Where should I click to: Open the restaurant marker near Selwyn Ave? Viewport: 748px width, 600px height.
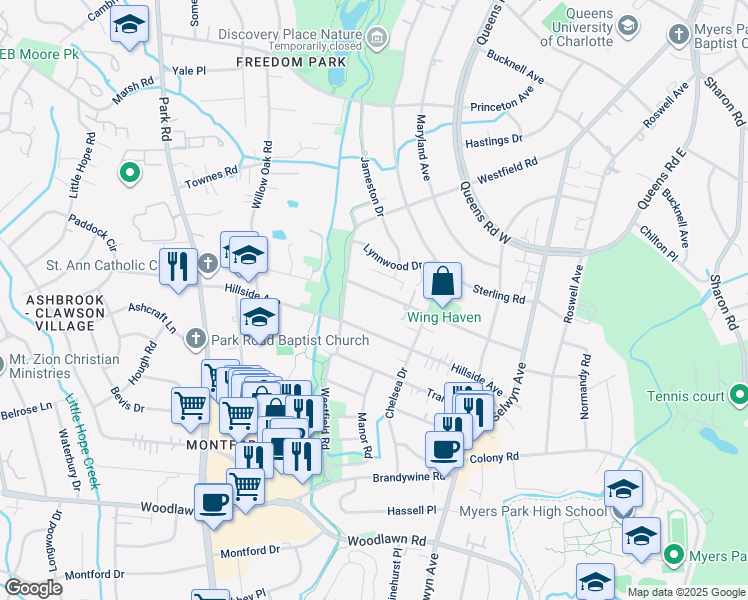474,414
